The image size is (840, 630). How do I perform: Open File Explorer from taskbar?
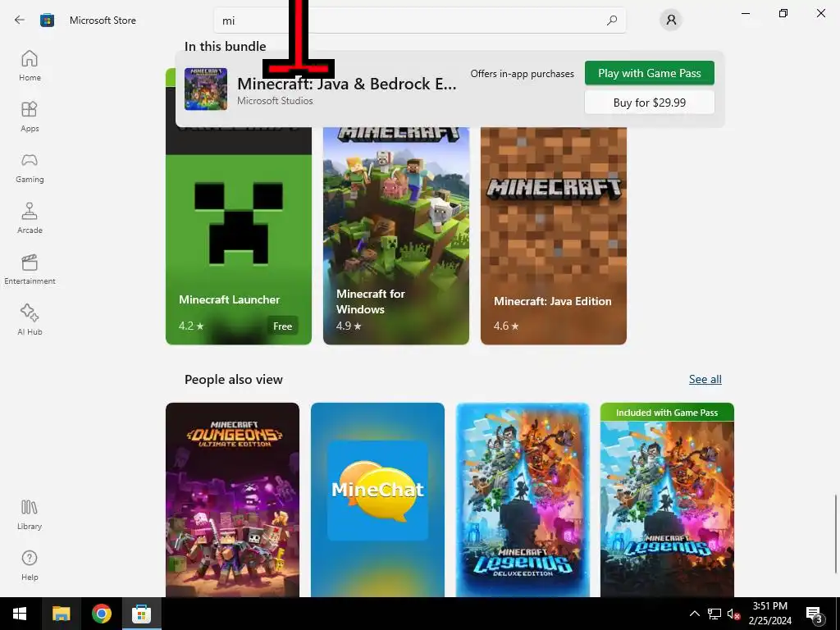pyautogui.click(x=61, y=614)
